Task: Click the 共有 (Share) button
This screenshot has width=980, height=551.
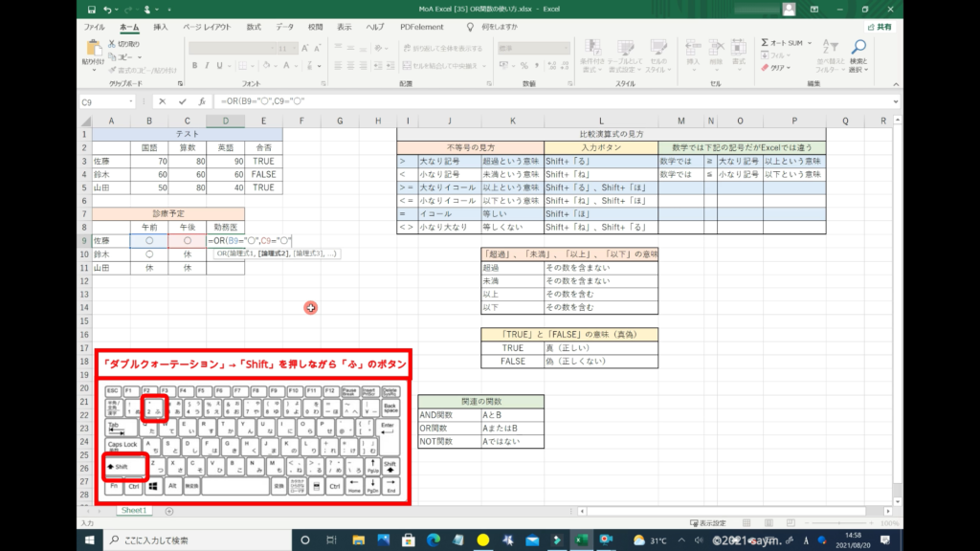Action: tap(879, 27)
